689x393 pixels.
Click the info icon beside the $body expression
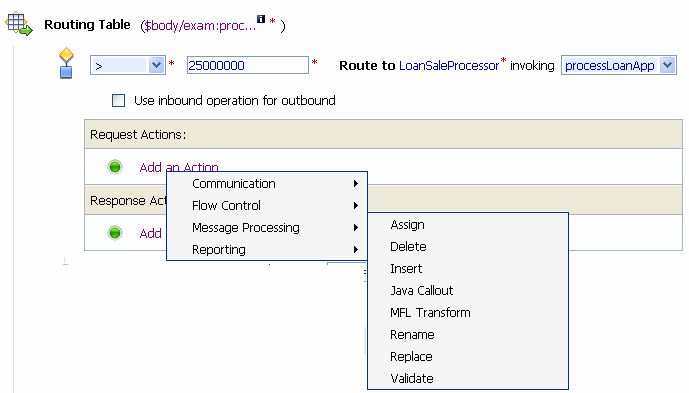coord(261,19)
